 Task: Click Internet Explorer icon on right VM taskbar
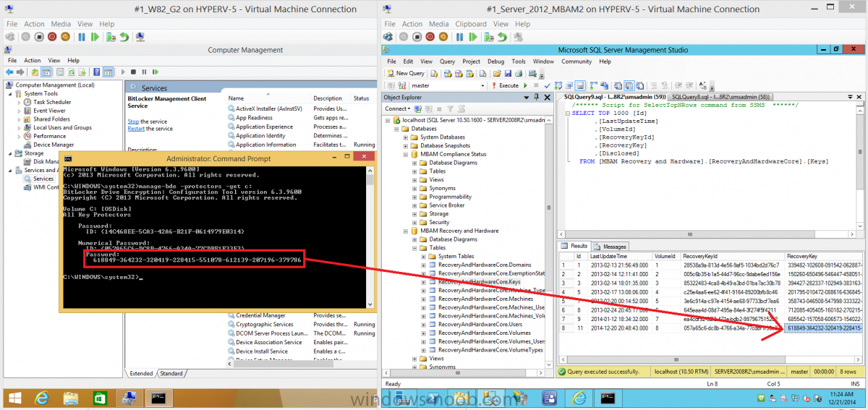[x=579, y=398]
